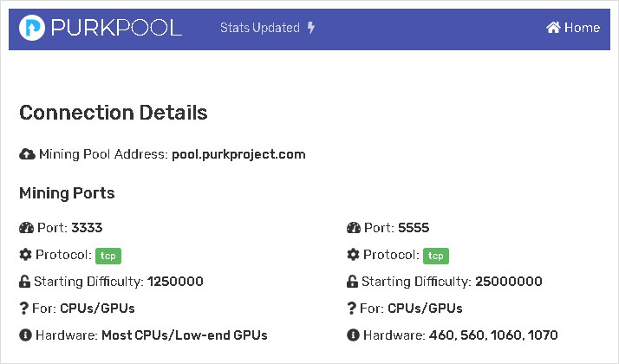Select the pool.purkproject.com address text
Screen dimensions: 619x364
pyautogui.click(x=238, y=154)
